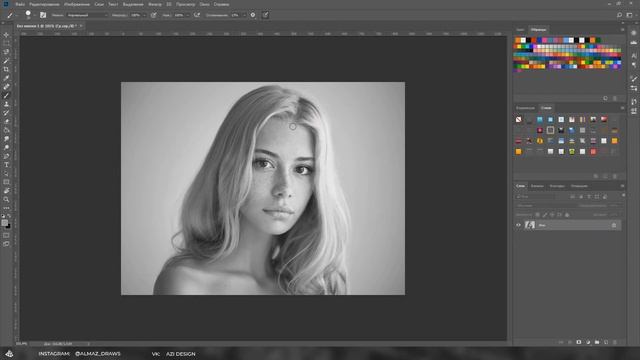640x360 pixels.
Task: Click the foreground color swatch
Action: tap(4, 222)
